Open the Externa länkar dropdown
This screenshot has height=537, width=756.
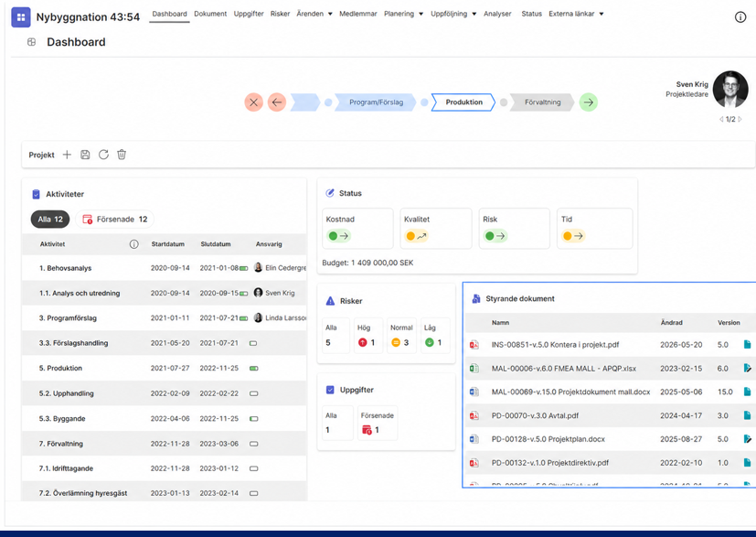576,14
